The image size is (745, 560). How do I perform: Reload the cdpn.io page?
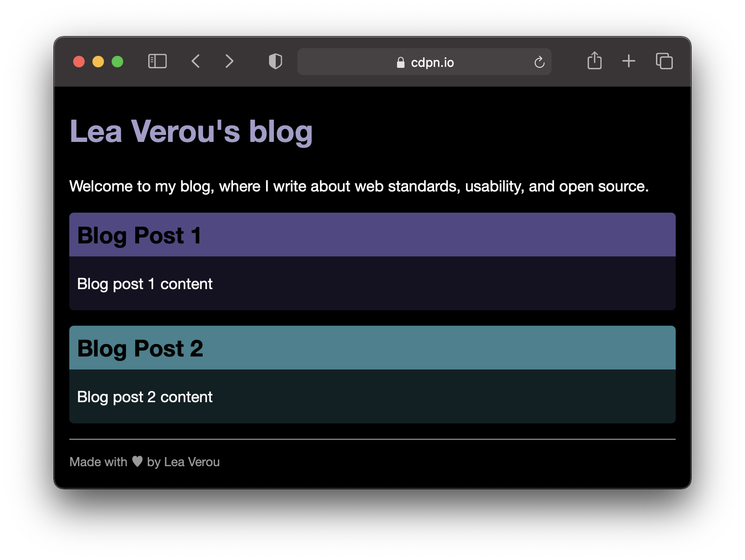pyautogui.click(x=539, y=62)
